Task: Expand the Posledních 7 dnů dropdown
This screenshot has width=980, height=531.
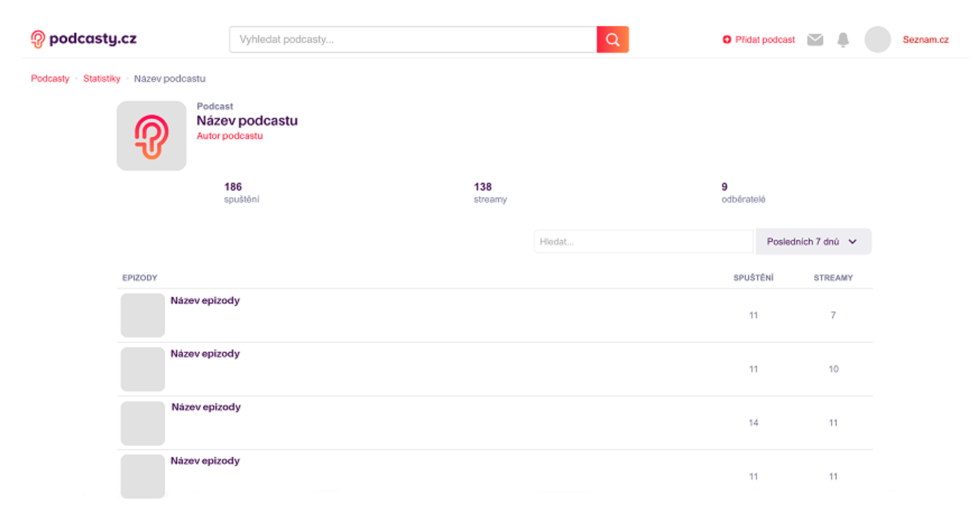Action: pos(813,241)
